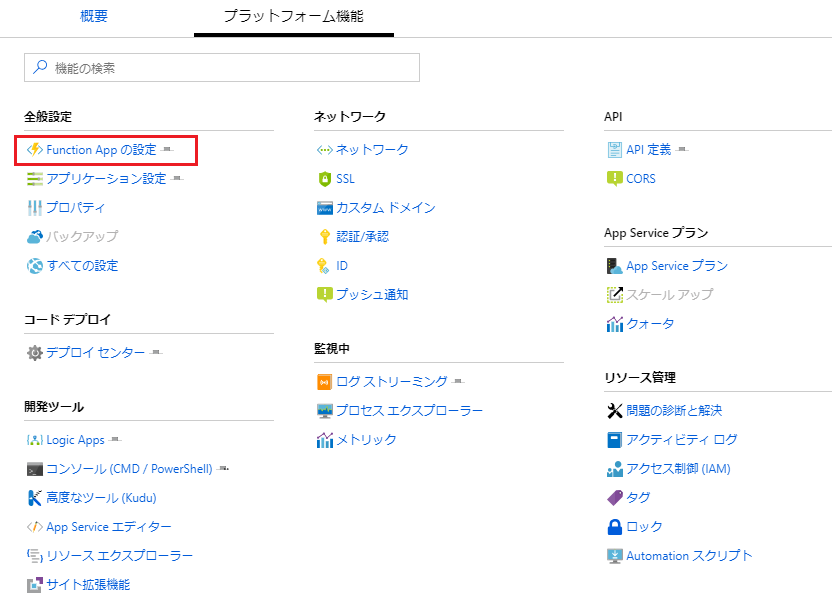Open プロパティ link
The height and width of the screenshot is (602, 832).
[x=75, y=207]
